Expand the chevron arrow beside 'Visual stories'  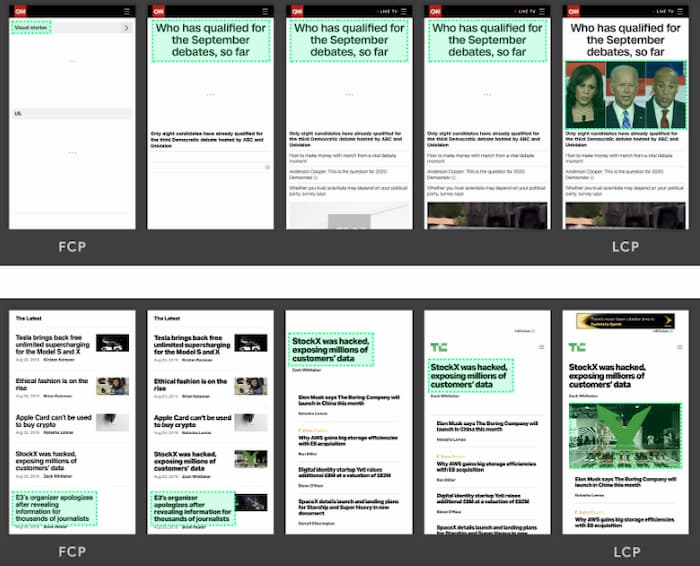tap(126, 28)
